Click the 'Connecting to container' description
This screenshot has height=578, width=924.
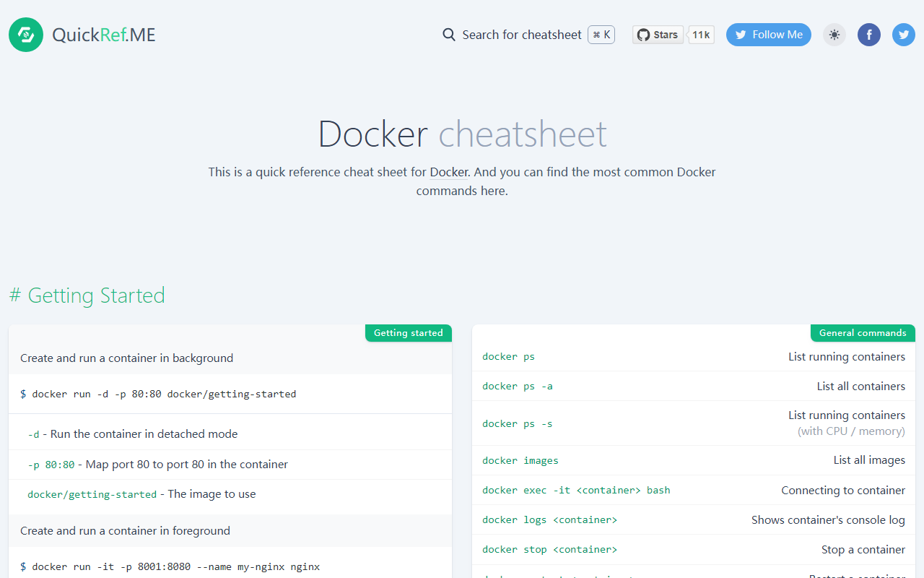point(843,491)
